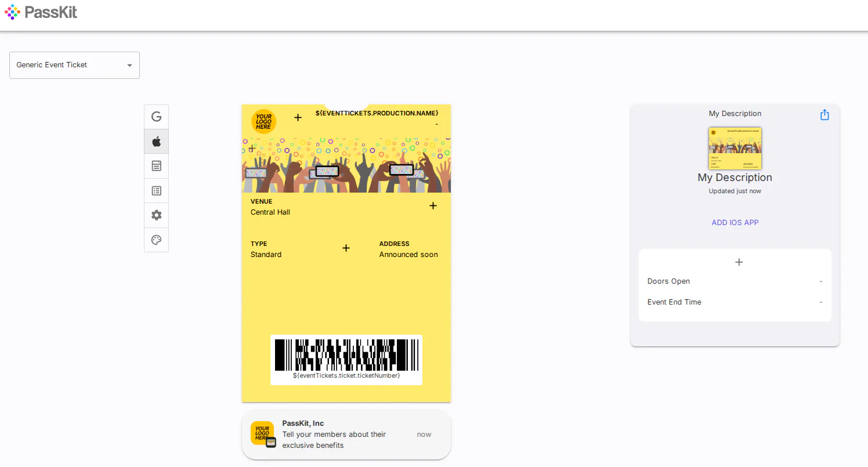Click the plus between Type and Address

click(346, 248)
